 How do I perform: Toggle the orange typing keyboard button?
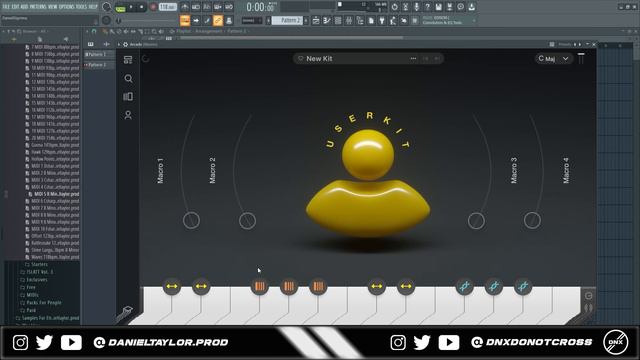(185, 20)
